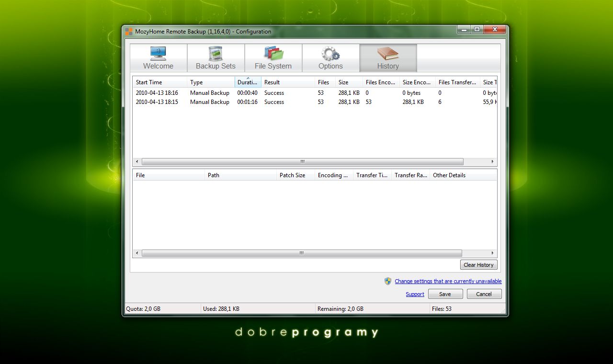This screenshot has height=364, width=613.
Task: Click the Transfer Rate column header
Action: pyautogui.click(x=410, y=175)
